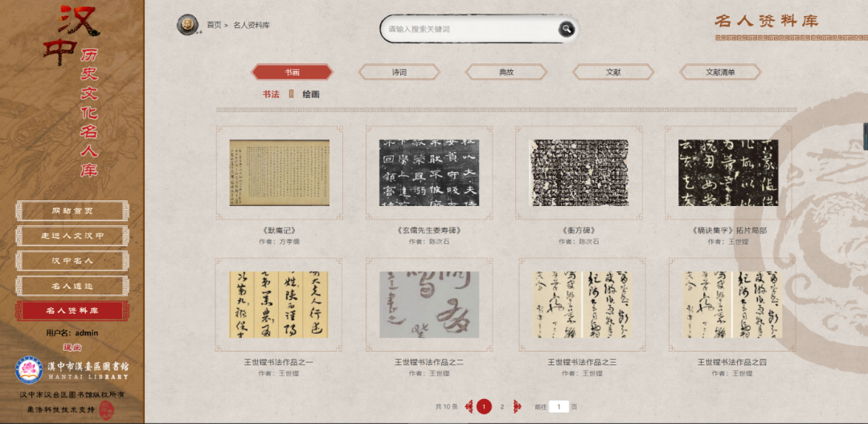Open the 王世镗书法作品之二 thumbnail
868x424 pixels.
pos(429,304)
